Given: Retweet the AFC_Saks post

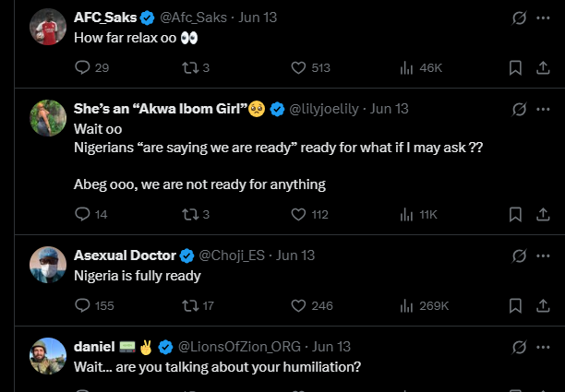Looking at the screenshot, I should [x=190, y=67].
